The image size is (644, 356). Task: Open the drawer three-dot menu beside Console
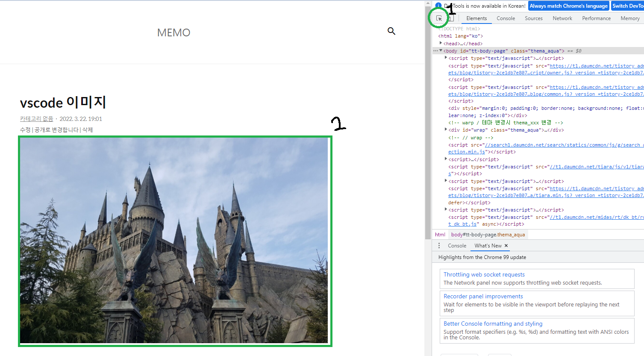tap(439, 246)
